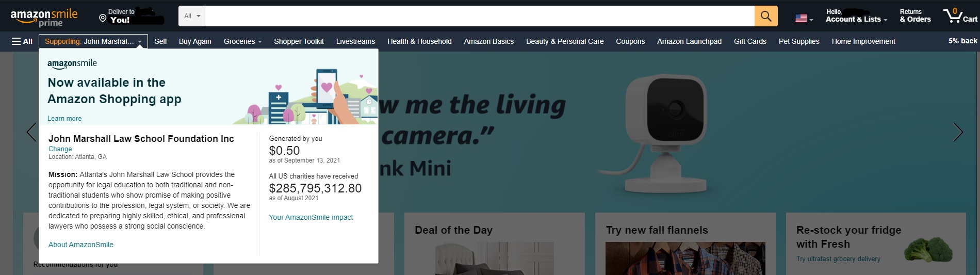Click the AmazonSmile Prime logo

pyautogui.click(x=44, y=17)
